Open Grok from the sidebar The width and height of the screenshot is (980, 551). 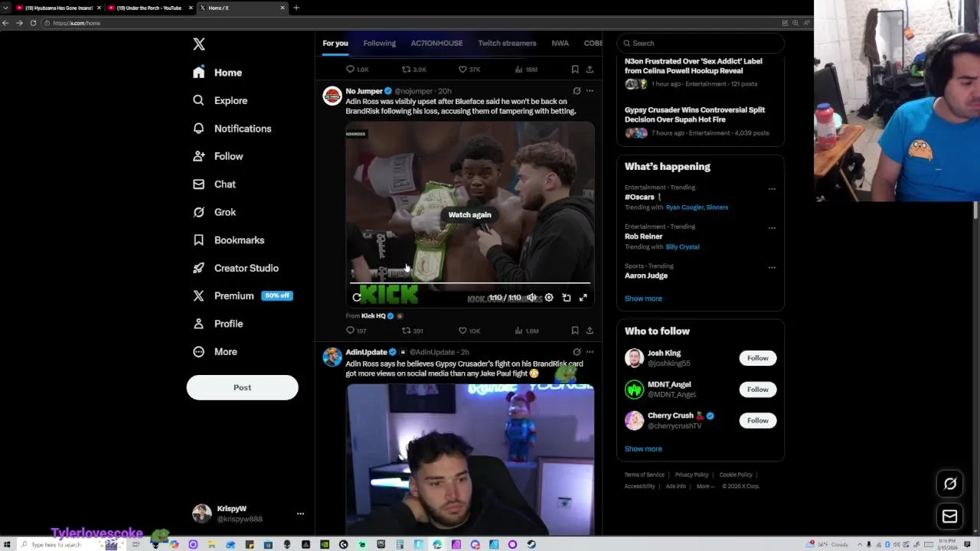(214, 212)
